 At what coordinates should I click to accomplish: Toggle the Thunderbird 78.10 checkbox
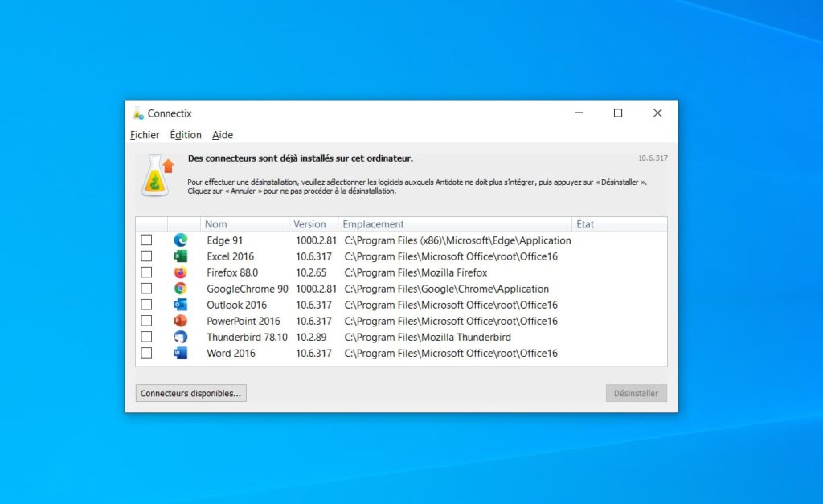click(146, 337)
